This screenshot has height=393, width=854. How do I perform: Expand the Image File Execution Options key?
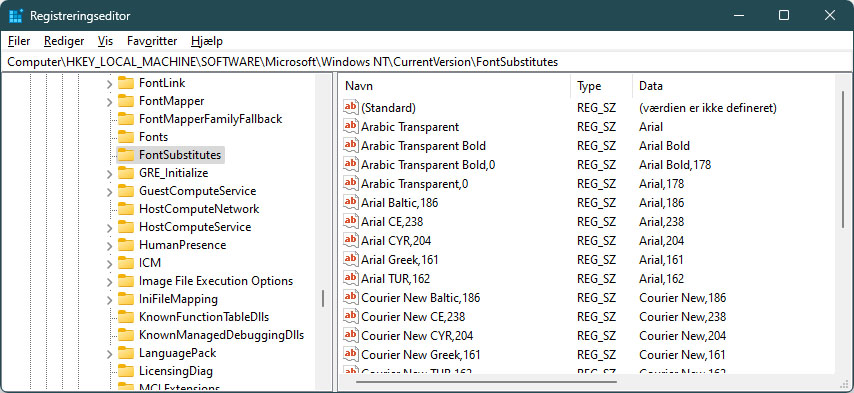[109, 281]
